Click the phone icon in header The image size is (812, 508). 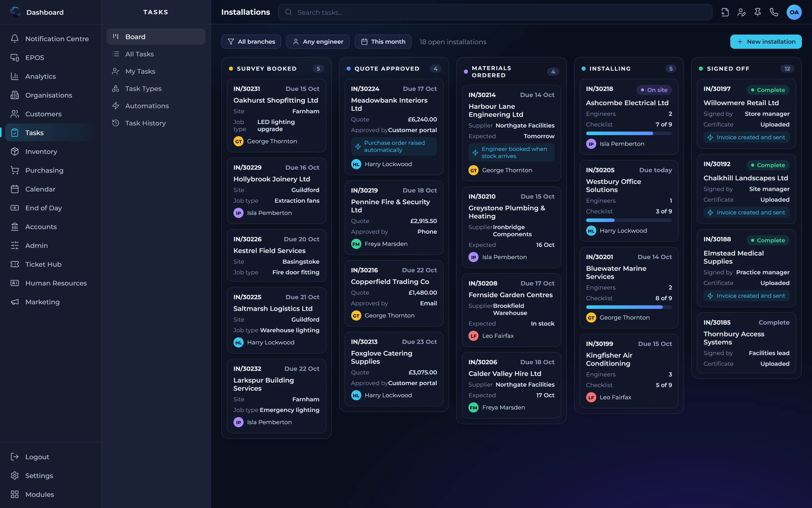point(774,12)
